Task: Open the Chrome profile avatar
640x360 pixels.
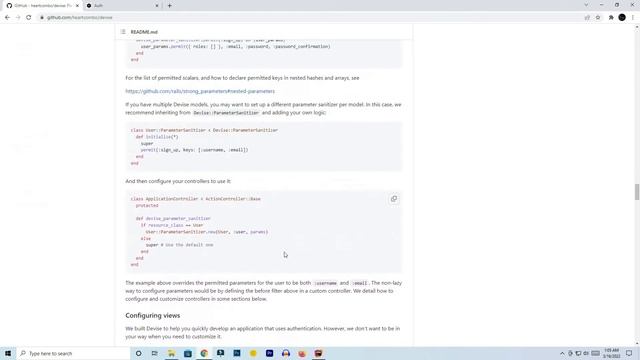Action: pos(622,18)
